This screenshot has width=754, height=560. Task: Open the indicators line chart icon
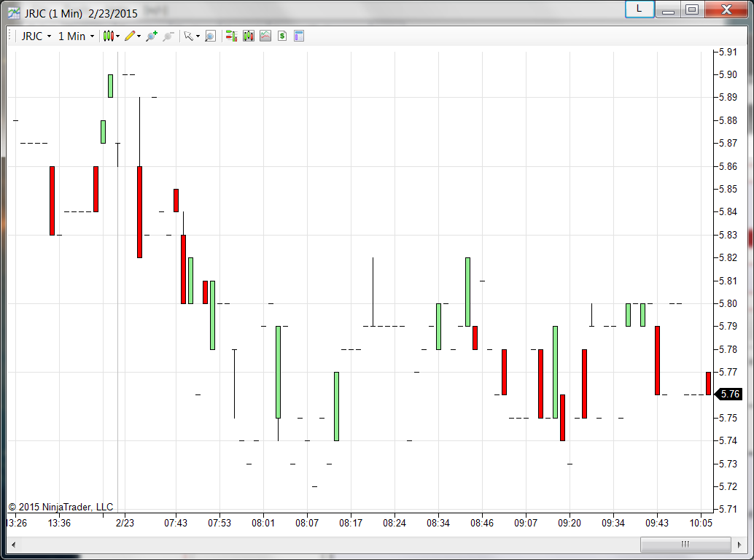point(265,36)
